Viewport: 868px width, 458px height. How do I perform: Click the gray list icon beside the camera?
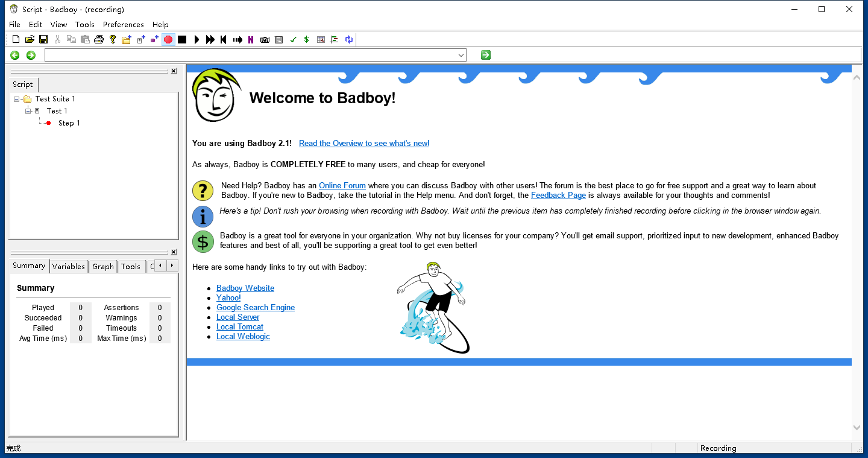pyautogui.click(x=278, y=40)
